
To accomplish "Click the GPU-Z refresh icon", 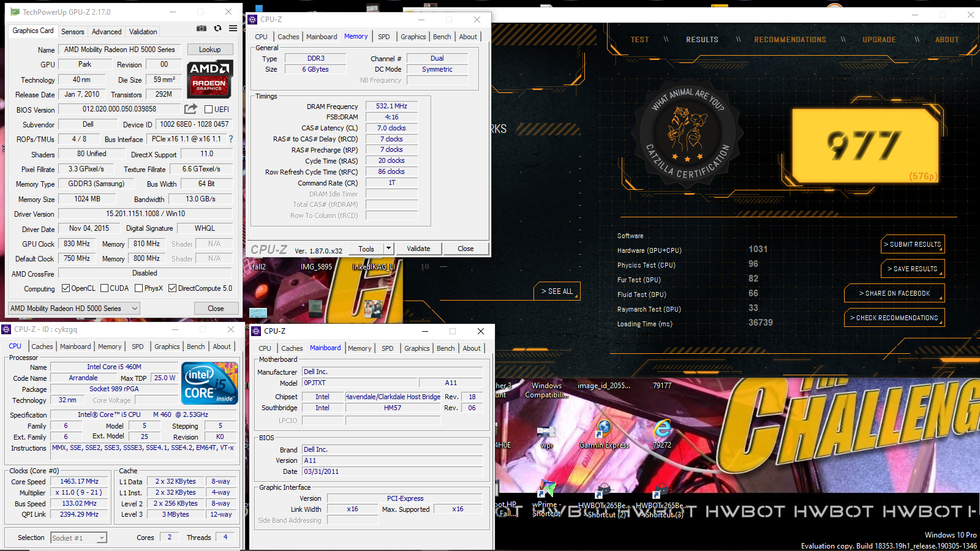I will click(217, 28).
